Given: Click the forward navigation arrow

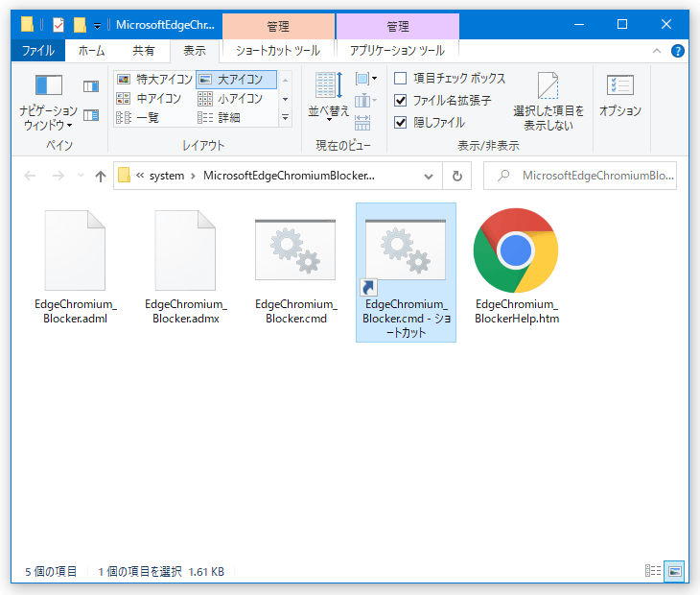Looking at the screenshot, I should [58, 176].
